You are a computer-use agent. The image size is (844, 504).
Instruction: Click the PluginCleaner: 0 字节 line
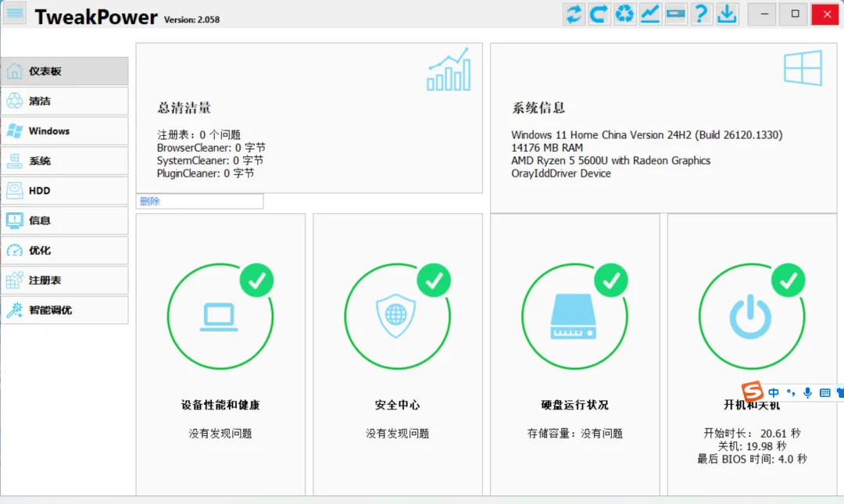pyautogui.click(x=206, y=173)
